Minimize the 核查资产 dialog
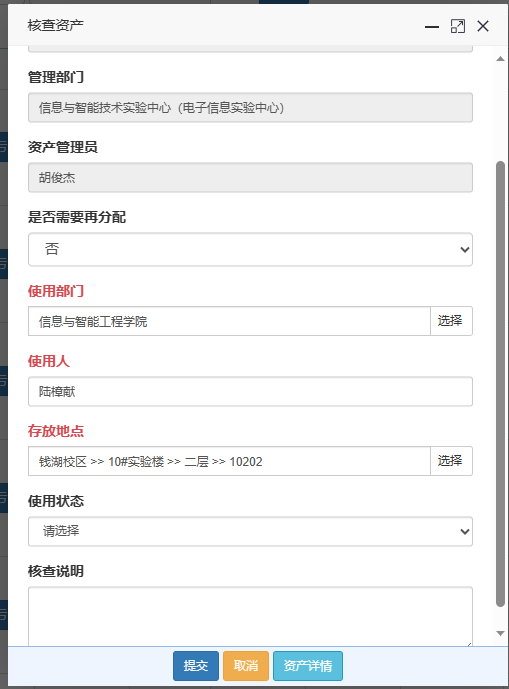509x689 pixels. pyautogui.click(x=432, y=26)
